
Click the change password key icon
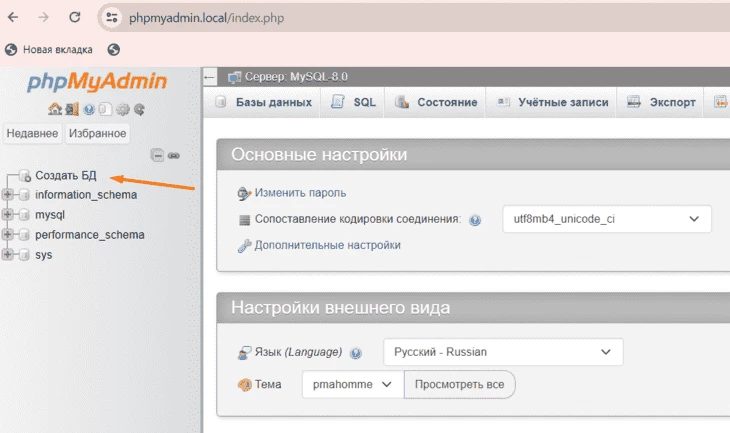coord(244,193)
